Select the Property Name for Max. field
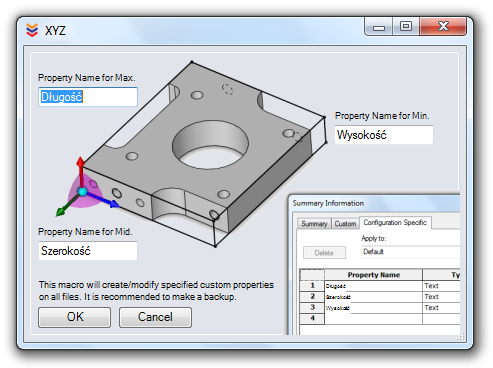The image size is (493, 368). (x=88, y=97)
